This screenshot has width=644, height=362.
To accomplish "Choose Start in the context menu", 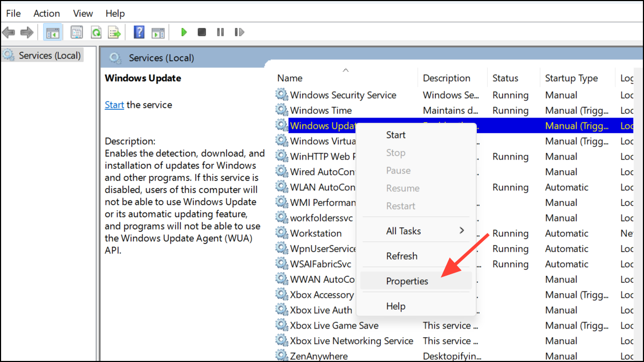I will 416,135.
